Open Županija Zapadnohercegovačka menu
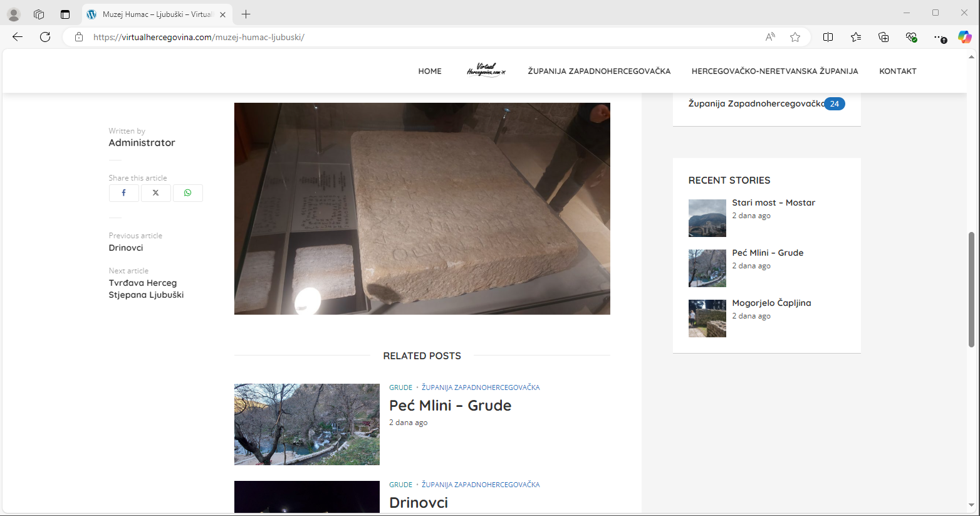 [x=599, y=71]
